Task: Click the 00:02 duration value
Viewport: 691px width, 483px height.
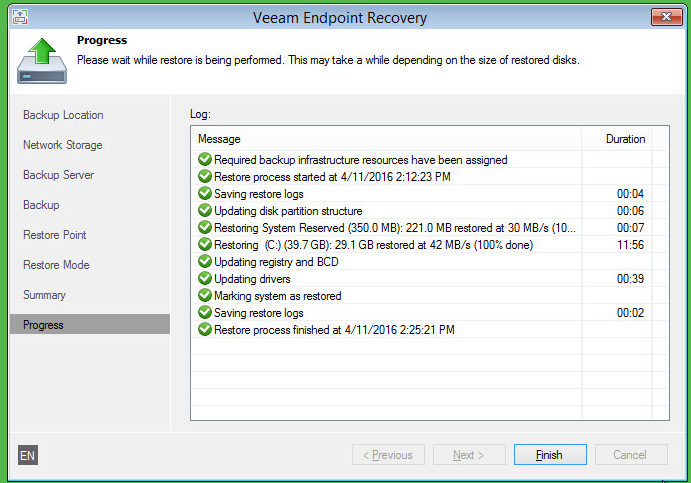Action: [630, 312]
